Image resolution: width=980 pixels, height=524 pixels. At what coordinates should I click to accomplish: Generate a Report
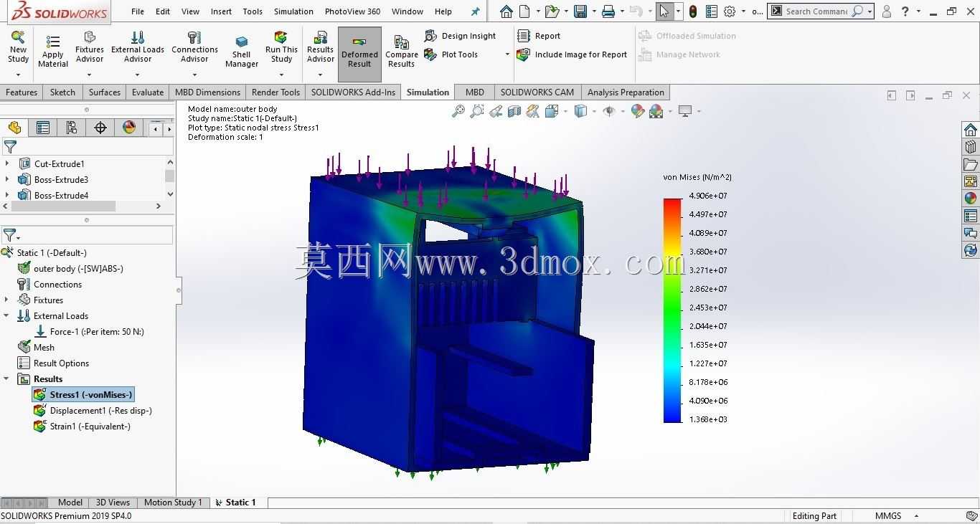tap(539, 36)
